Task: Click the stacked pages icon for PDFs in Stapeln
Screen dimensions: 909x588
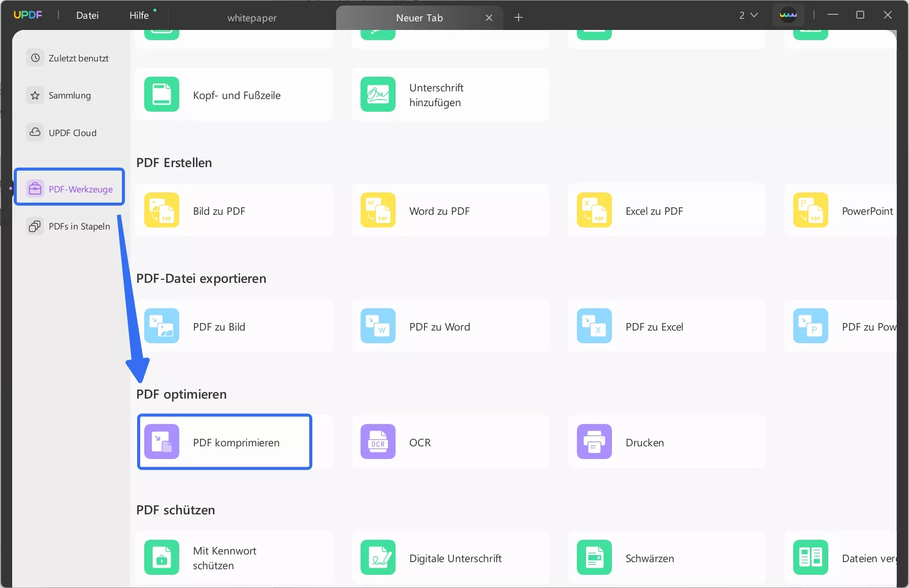Action: (x=35, y=226)
